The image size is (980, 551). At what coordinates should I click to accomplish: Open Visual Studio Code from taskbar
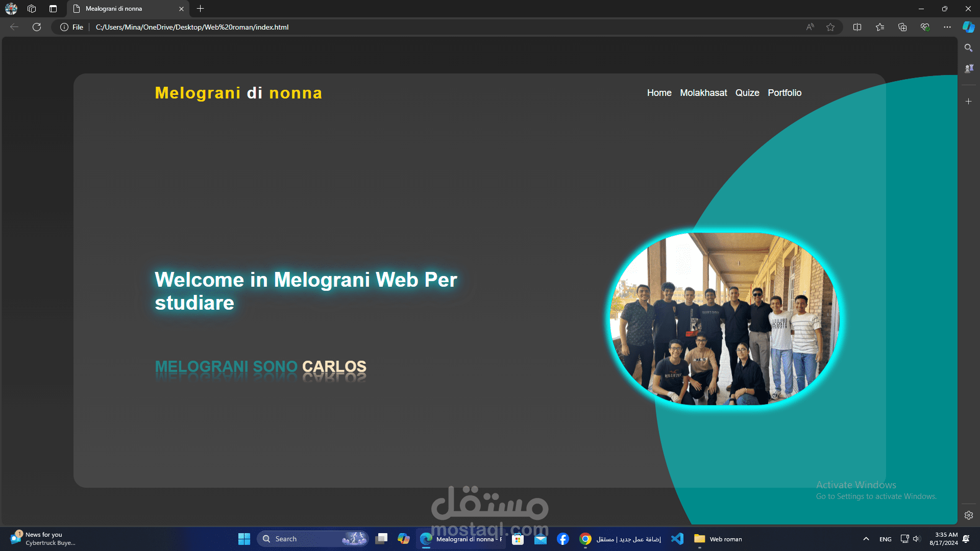[x=677, y=539]
